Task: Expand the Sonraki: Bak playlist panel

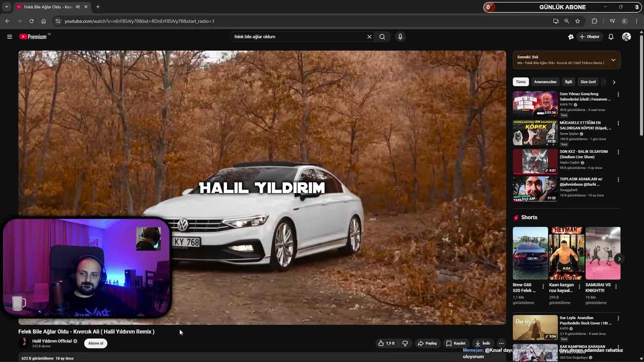Action: click(613, 60)
